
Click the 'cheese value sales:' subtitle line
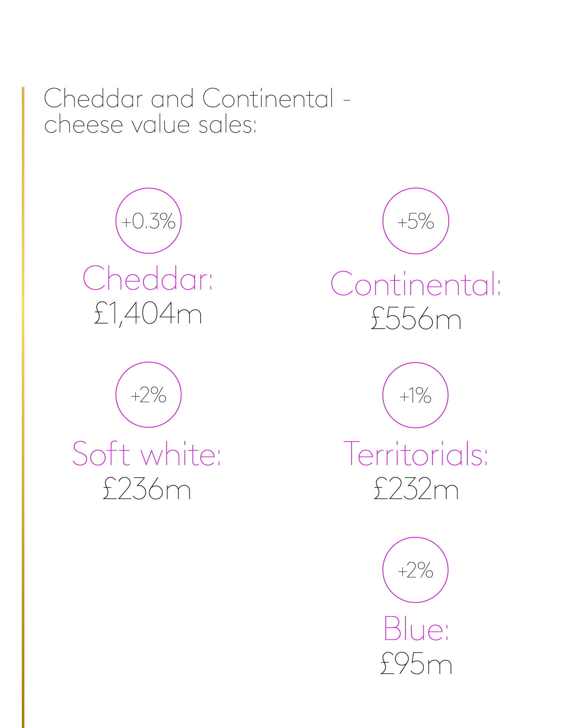point(150,124)
